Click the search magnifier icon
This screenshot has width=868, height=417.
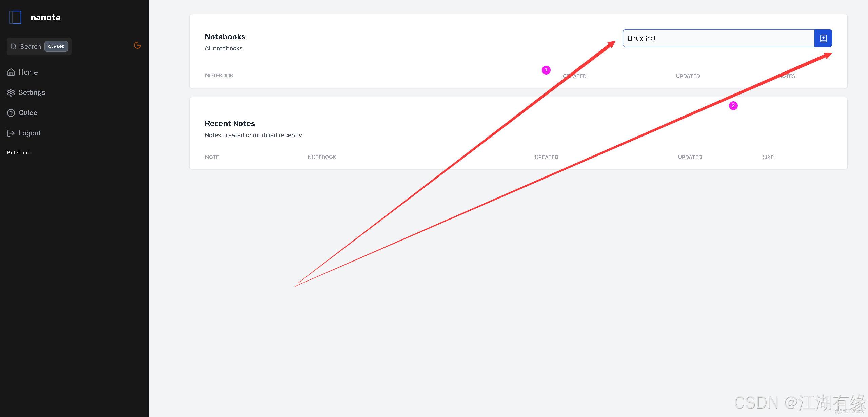point(14,46)
